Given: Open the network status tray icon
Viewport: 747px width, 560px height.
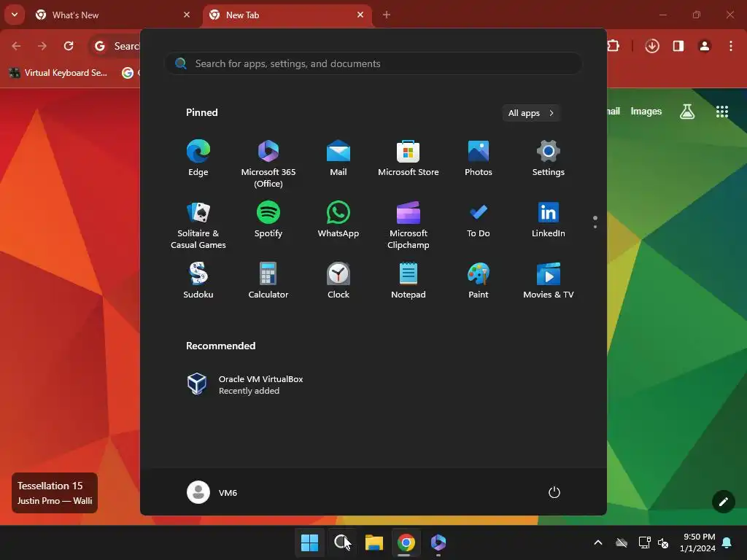Looking at the screenshot, I should tap(645, 542).
